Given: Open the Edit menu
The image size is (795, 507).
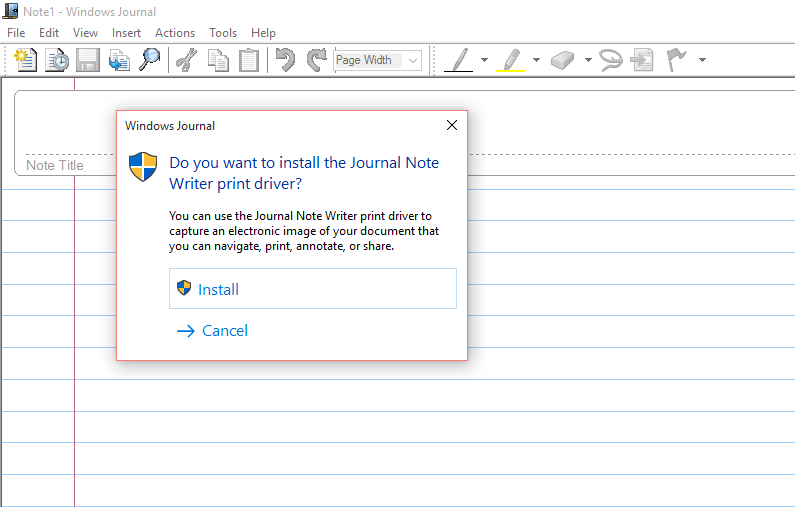Looking at the screenshot, I should pos(49,33).
